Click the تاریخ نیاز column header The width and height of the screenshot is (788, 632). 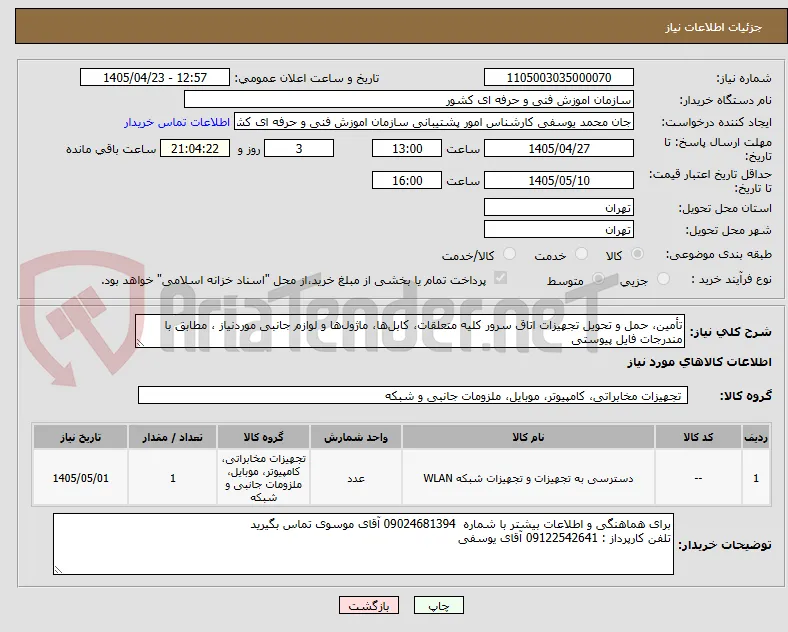(80, 437)
